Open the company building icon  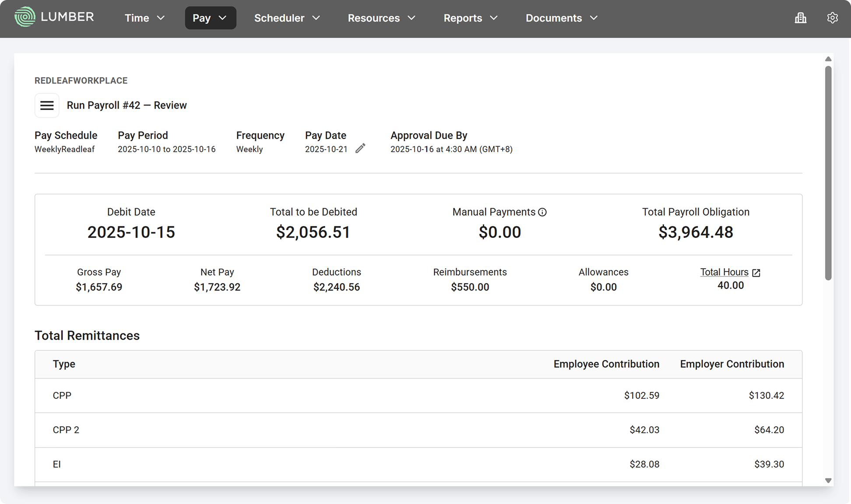coord(801,18)
